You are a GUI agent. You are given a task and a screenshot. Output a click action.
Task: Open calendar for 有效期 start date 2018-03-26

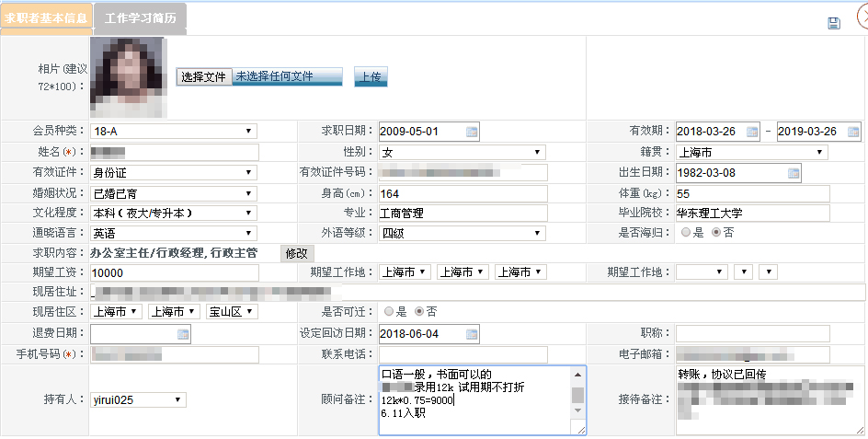coord(752,132)
